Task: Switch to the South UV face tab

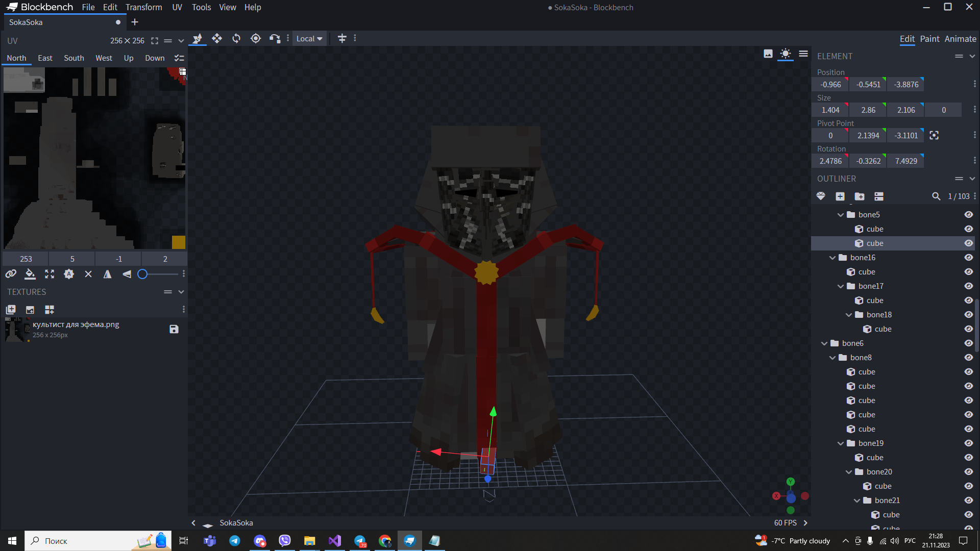Action: pos(74,58)
